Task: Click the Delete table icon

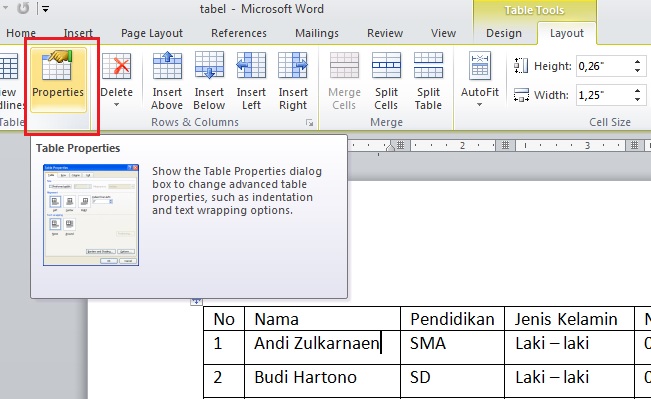Action: (117, 66)
